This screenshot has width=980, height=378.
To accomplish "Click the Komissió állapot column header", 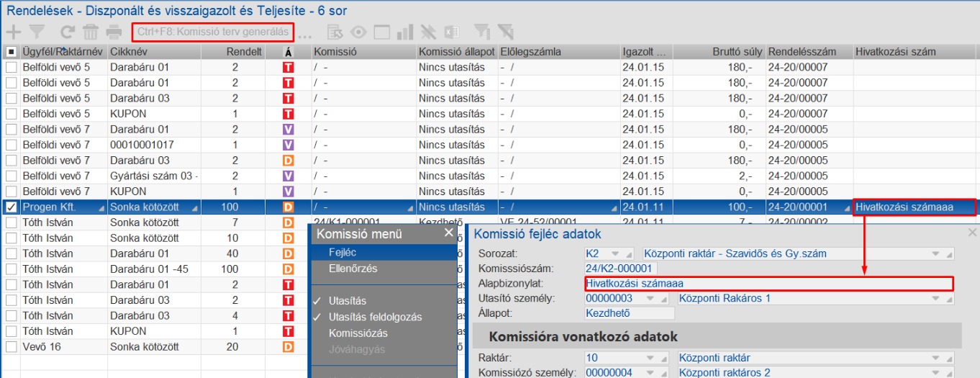I will (456, 52).
